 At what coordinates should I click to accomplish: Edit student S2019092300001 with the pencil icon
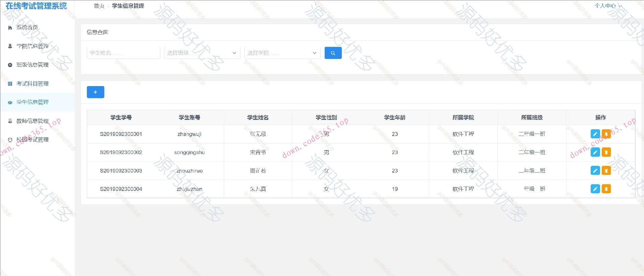tap(595, 134)
